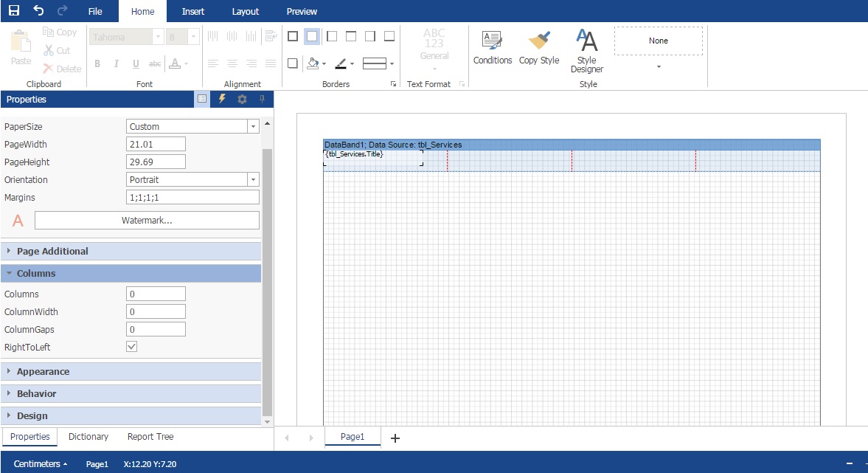868x473 pixels.
Task: Click the PageWidth input field
Action: (x=156, y=144)
